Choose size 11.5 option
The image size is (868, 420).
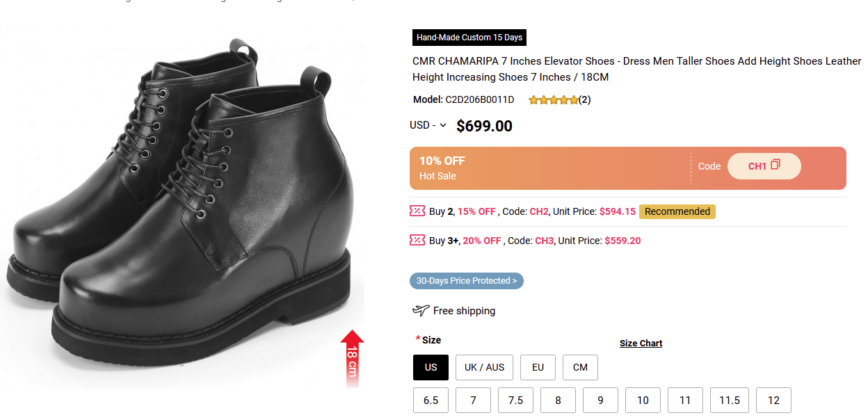[x=730, y=401]
